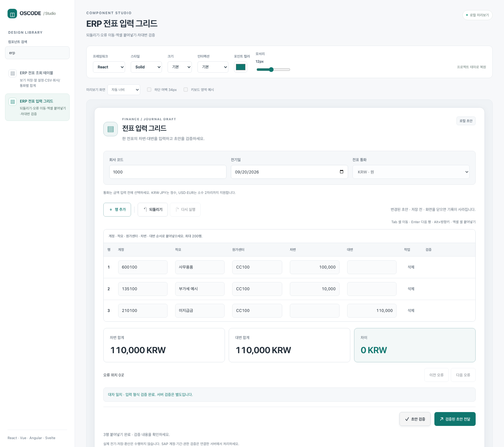Click the 계정 field containing 600100
This screenshot has height=447, width=504.
tap(143, 267)
